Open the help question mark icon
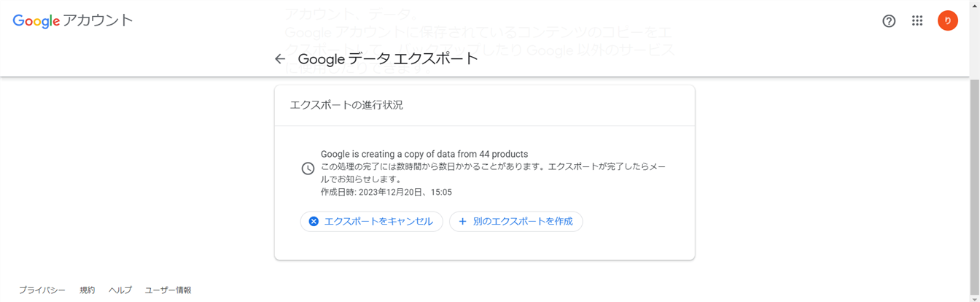 pos(888,21)
